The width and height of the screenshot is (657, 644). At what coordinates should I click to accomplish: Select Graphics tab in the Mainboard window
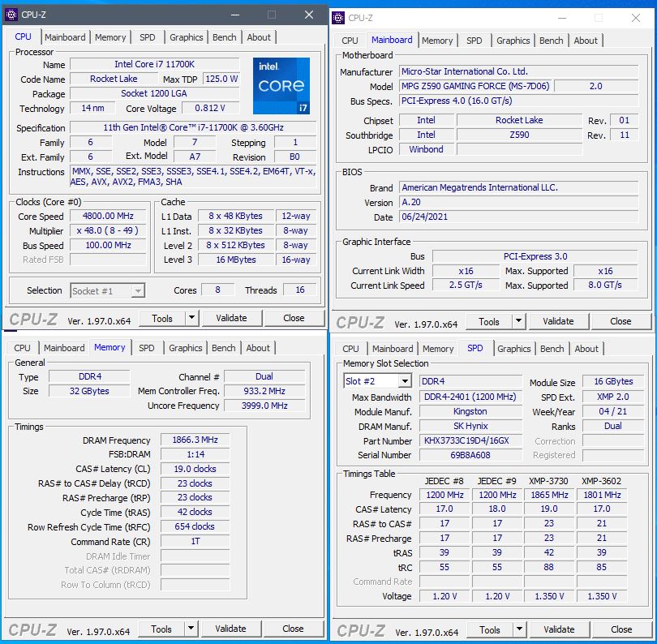(x=513, y=41)
